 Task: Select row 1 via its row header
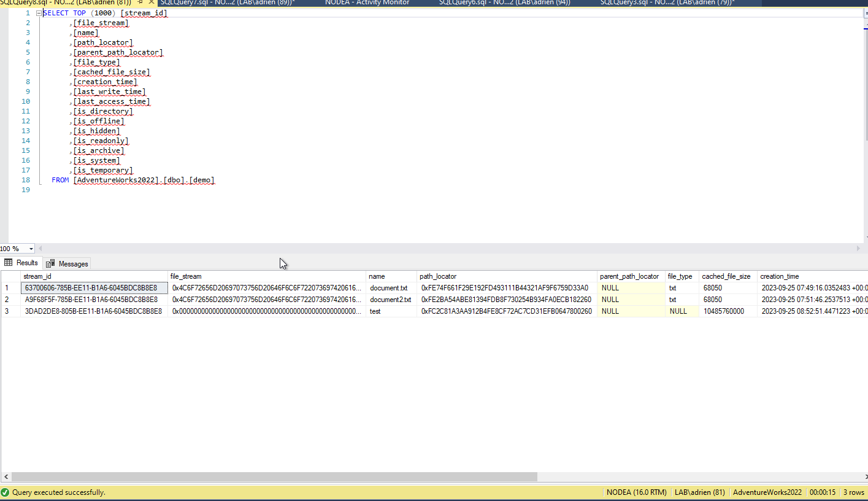tap(7, 288)
